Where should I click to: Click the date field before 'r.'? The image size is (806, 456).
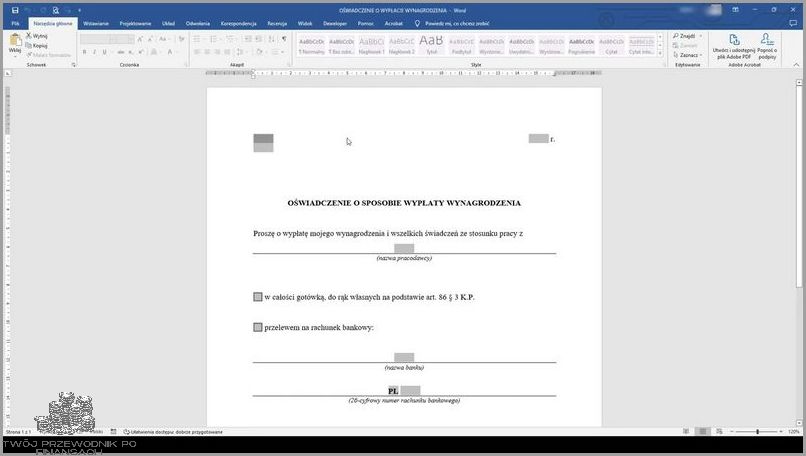[x=539, y=138]
